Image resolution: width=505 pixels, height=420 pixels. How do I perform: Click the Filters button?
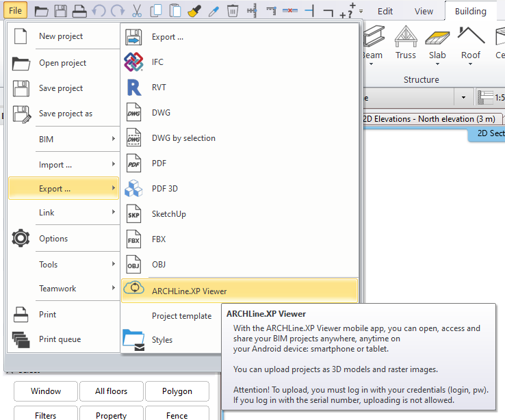click(x=46, y=415)
